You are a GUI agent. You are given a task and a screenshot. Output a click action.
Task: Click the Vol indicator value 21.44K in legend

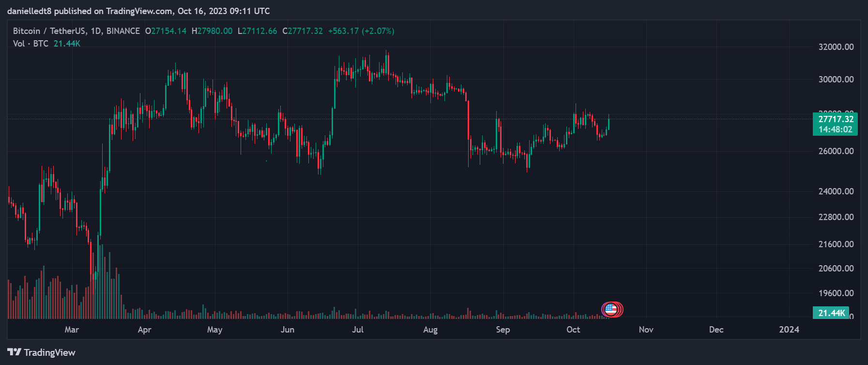(x=67, y=44)
